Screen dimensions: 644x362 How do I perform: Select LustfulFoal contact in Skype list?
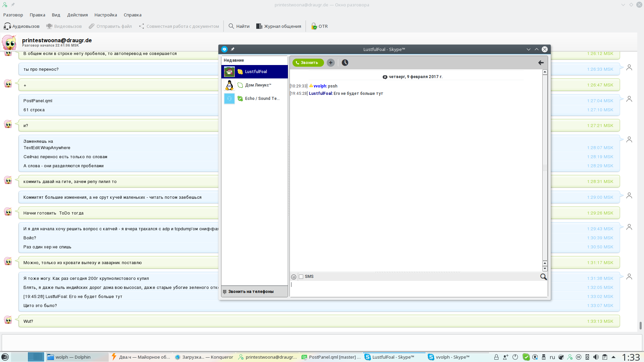coord(255,72)
